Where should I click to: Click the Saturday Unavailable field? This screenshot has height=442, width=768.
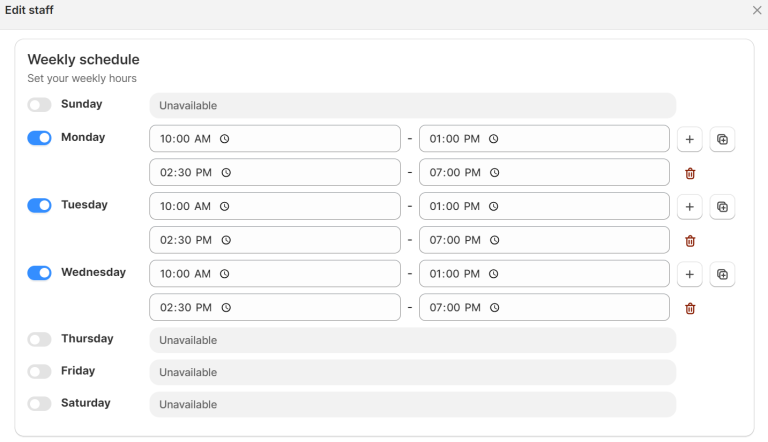(x=413, y=405)
